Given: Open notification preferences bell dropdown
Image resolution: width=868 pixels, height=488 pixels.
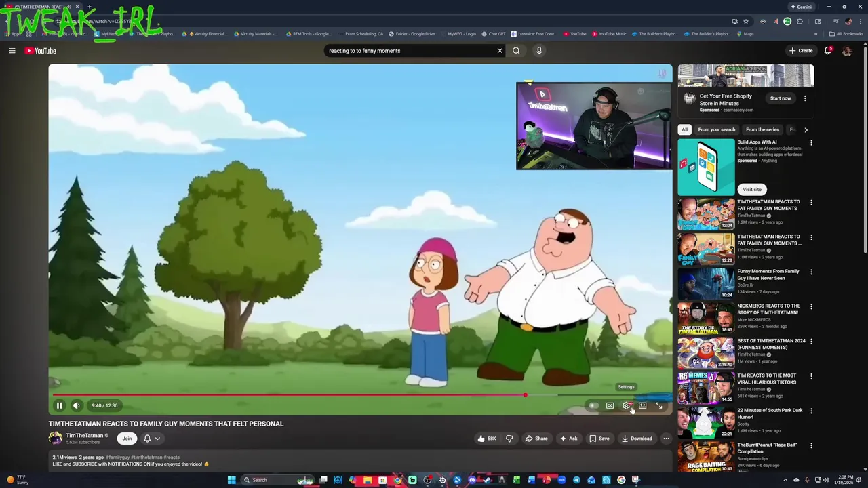Looking at the screenshot, I should [x=152, y=439].
